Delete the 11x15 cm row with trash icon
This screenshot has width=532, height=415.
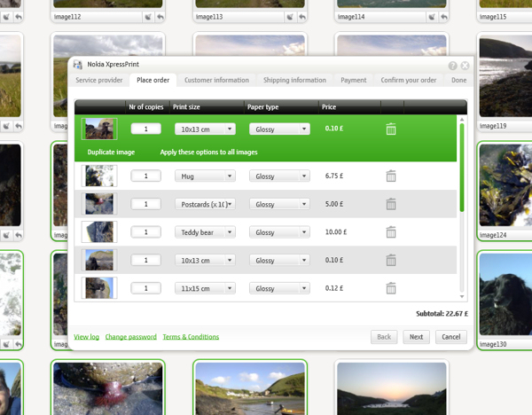pyautogui.click(x=391, y=288)
